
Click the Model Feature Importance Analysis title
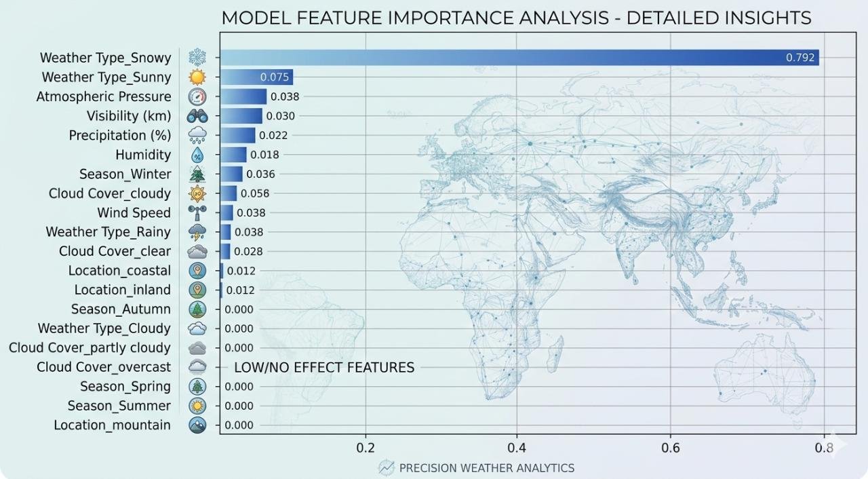click(516, 18)
